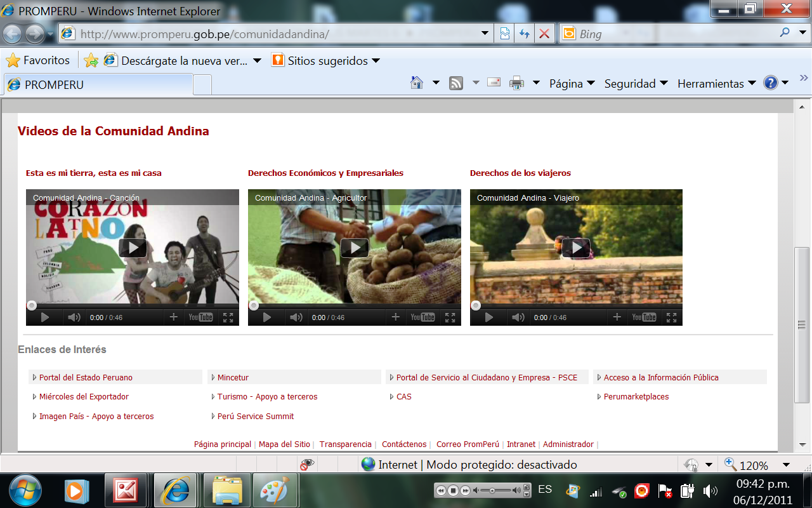Open YouTube logo on Viajero video
812x508 pixels.
coord(644,317)
